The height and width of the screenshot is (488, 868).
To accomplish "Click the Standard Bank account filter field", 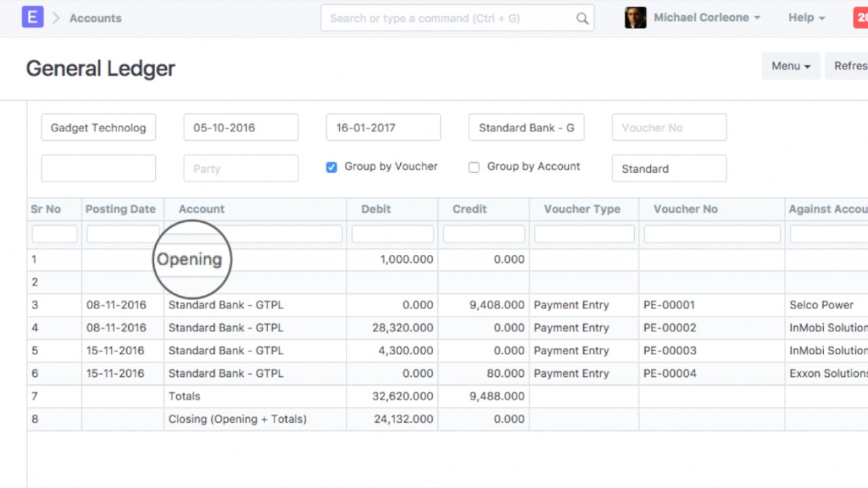I will pyautogui.click(x=526, y=127).
